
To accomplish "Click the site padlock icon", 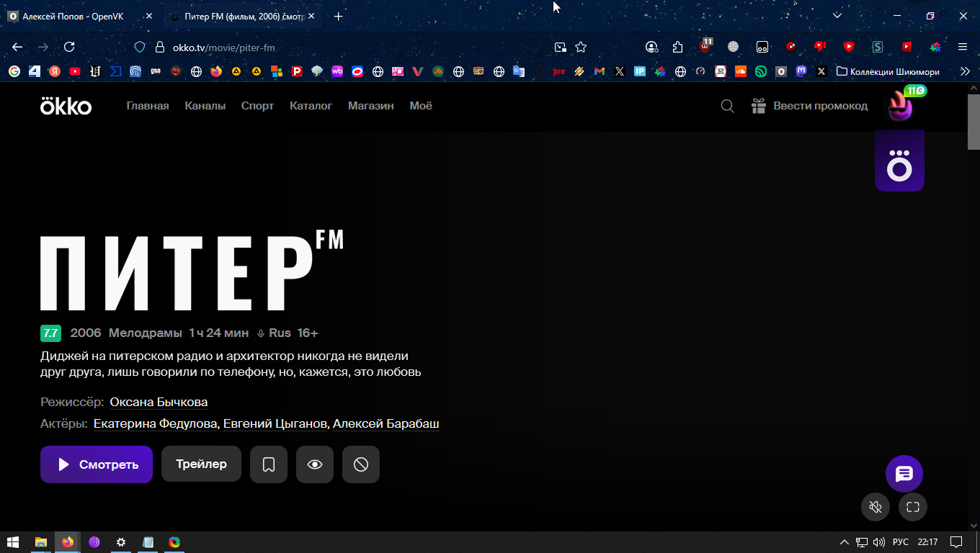I will 160,47.
